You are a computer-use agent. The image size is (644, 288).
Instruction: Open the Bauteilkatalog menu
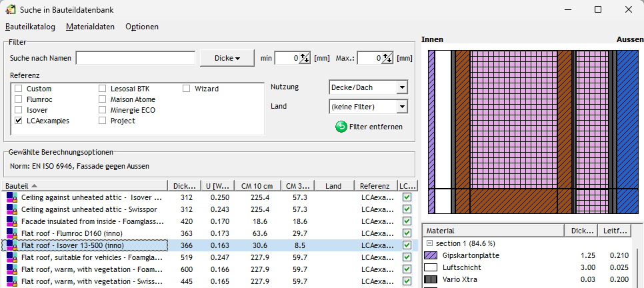tap(30, 27)
